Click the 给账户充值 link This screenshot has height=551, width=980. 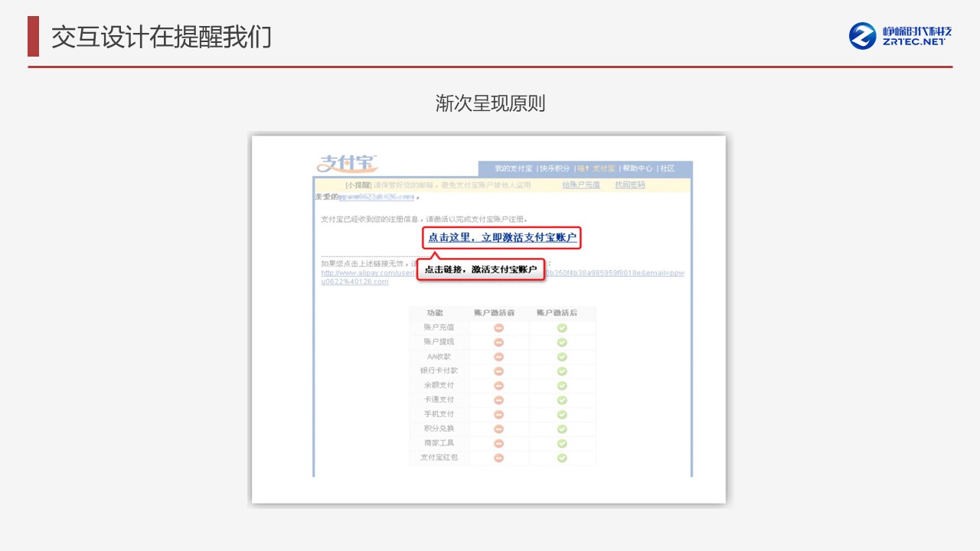(x=581, y=185)
